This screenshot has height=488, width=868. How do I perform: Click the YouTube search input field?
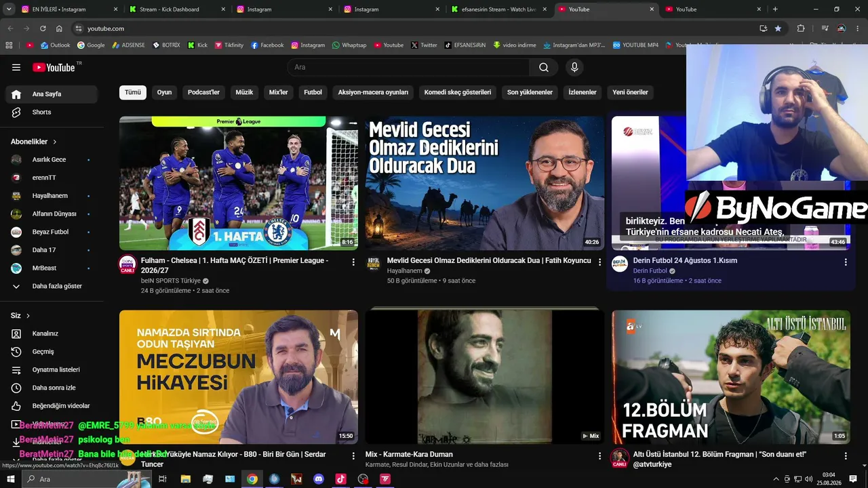coord(408,67)
